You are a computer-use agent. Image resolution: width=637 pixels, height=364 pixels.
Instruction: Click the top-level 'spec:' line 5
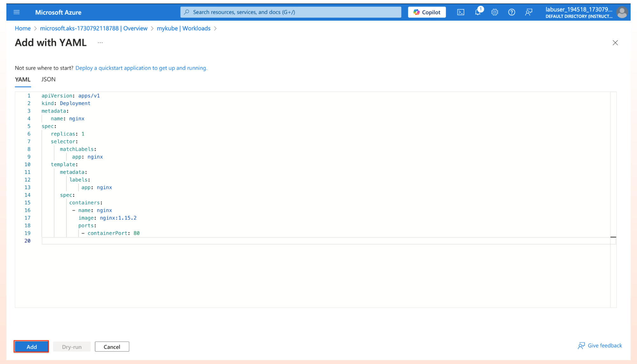coord(49,126)
